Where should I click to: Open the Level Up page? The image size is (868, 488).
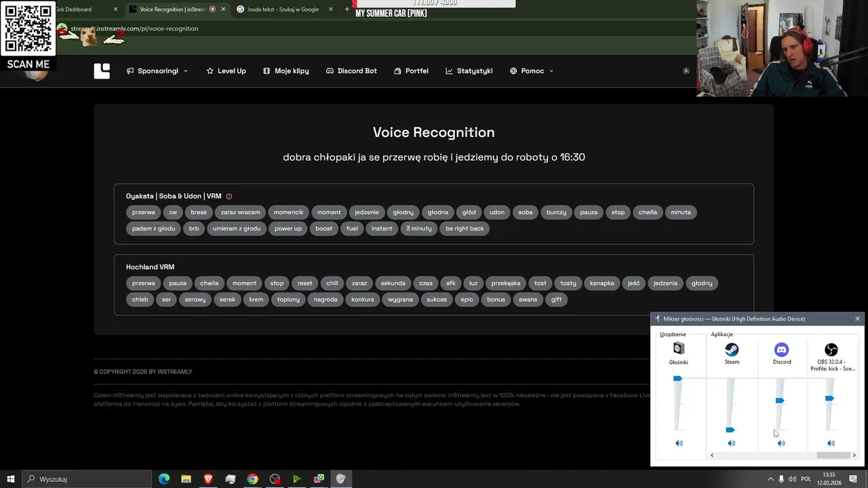coord(226,71)
